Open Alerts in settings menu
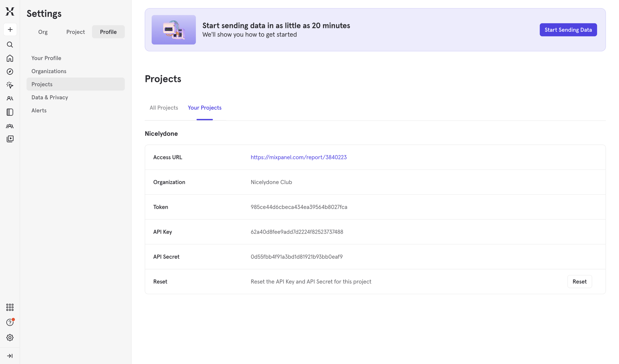The image size is (619, 364). pos(76,110)
